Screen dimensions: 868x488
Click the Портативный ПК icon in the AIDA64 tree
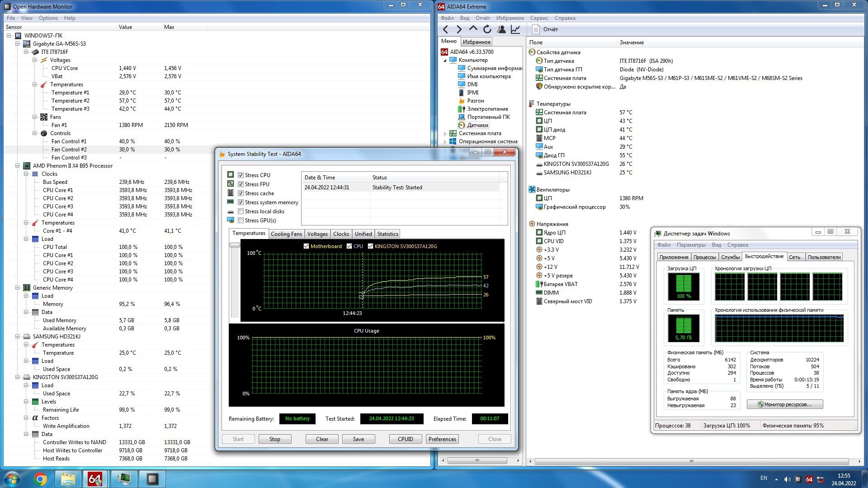pos(462,117)
